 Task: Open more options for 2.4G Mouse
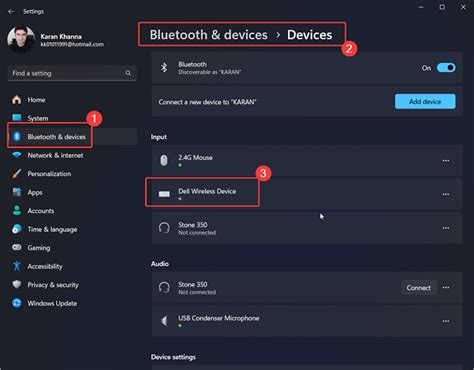click(x=446, y=161)
